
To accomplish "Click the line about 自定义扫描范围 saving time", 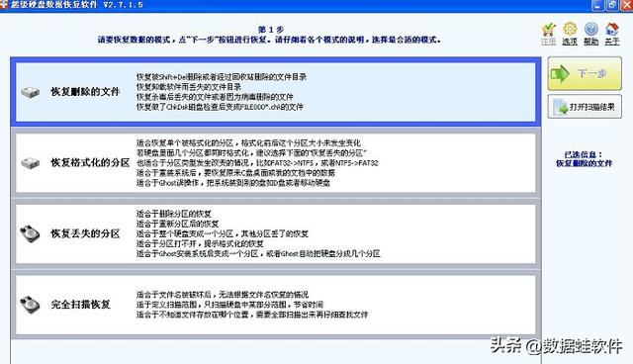I will 229,305.
